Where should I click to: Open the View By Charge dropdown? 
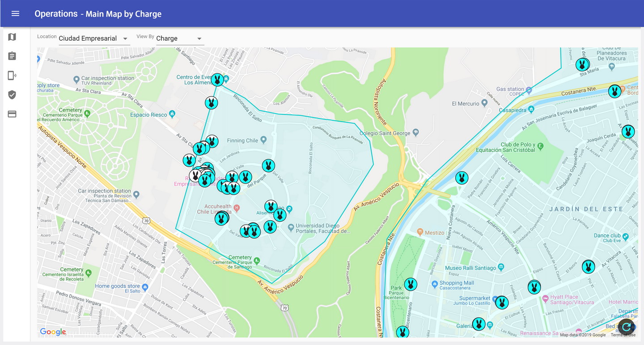(x=179, y=38)
